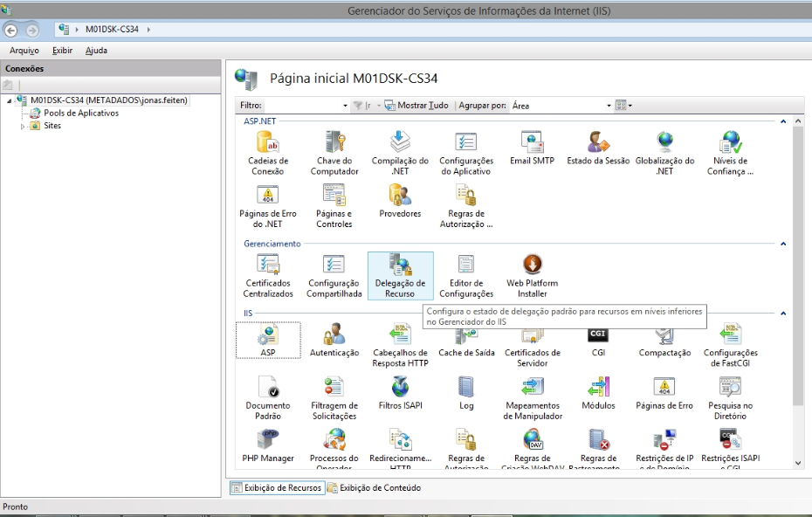Expand the Sites tree node
The width and height of the screenshot is (812, 517).
[24, 126]
